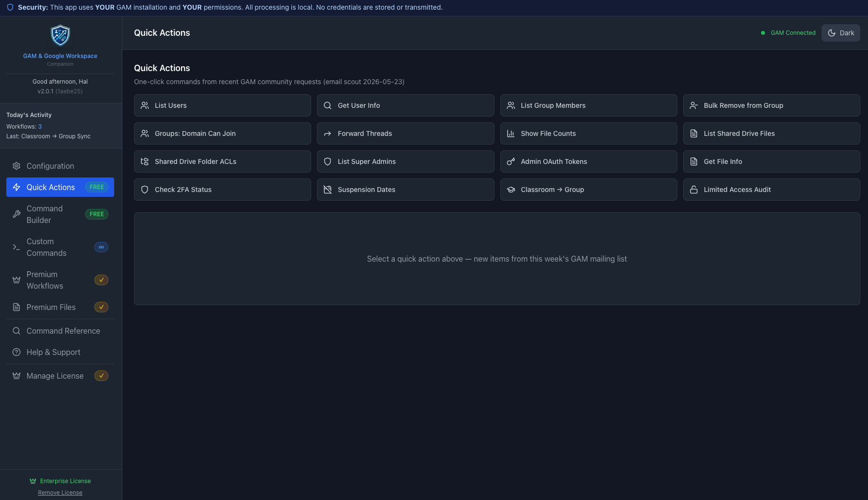868x500 pixels.
Task: Open Premium Workflows in the sidebar
Action: point(60,280)
